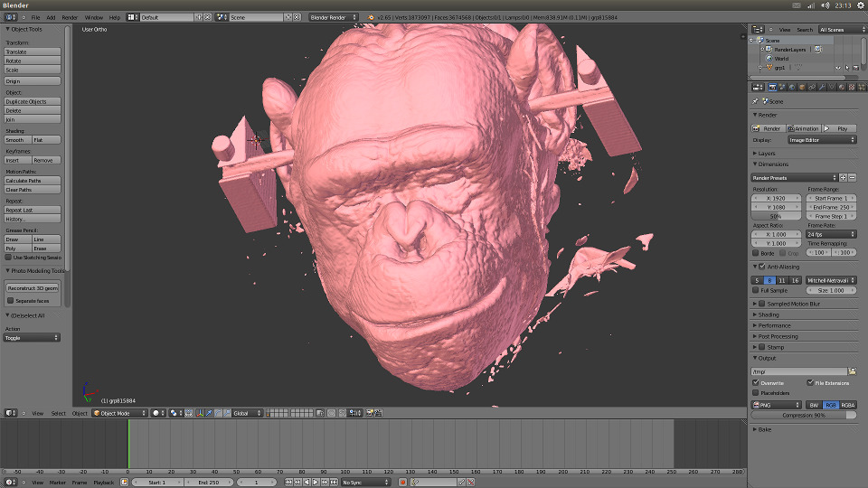Open the Modifiers wrench tab icon

pyautogui.click(x=822, y=88)
